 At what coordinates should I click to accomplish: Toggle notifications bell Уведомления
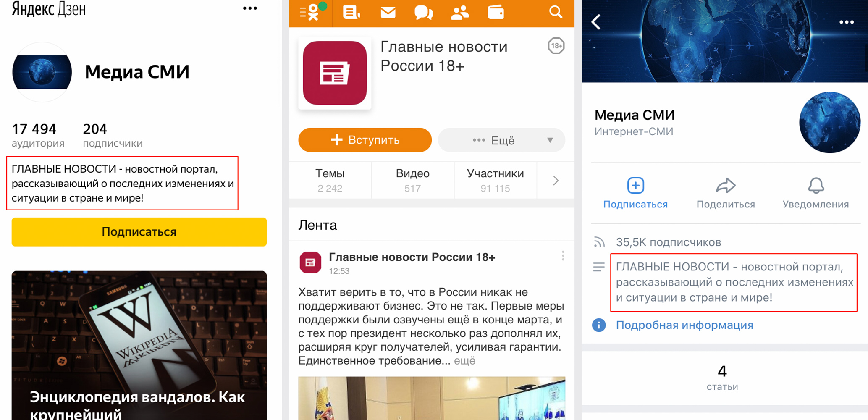(816, 193)
